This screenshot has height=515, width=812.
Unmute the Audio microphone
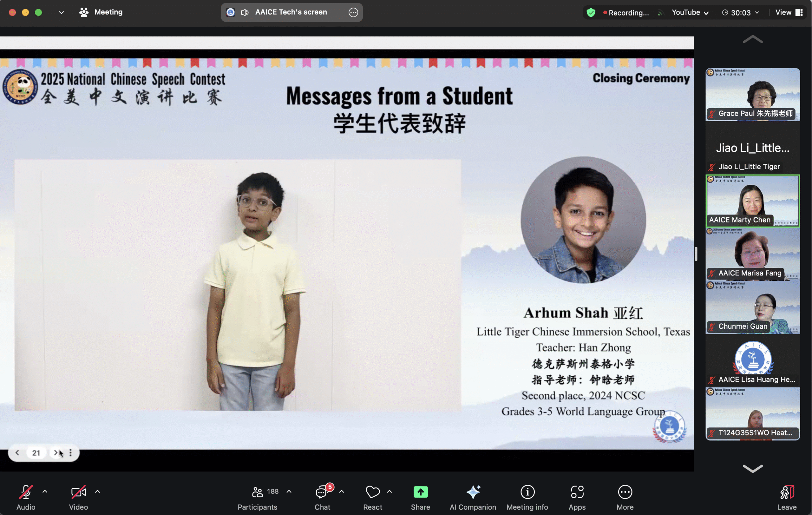[26, 492]
